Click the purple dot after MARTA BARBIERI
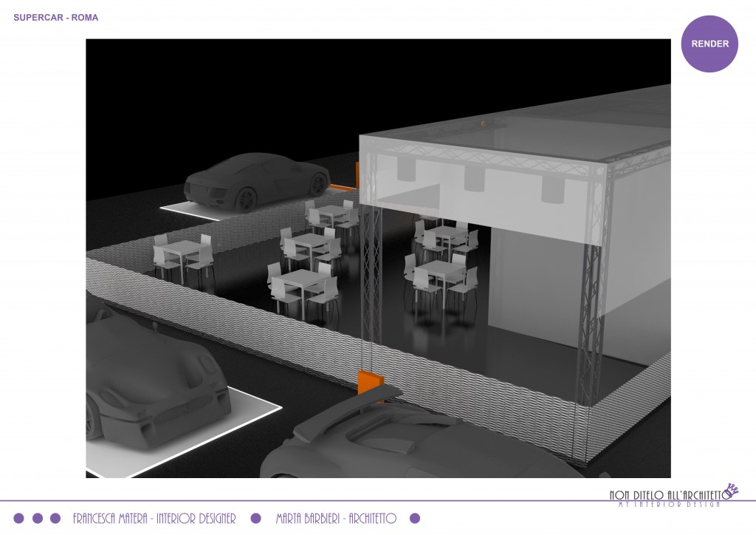This screenshot has height=535, width=756. click(416, 518)
